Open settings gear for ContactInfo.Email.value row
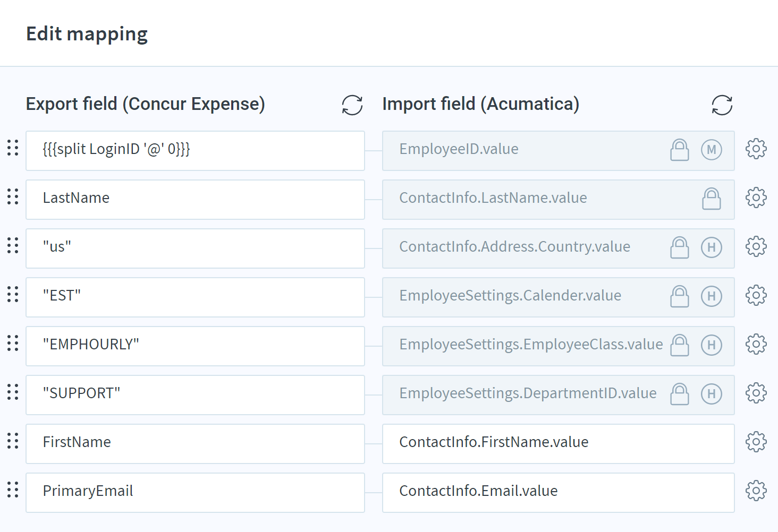Screen dimensions: 778x532 (756, 491)
